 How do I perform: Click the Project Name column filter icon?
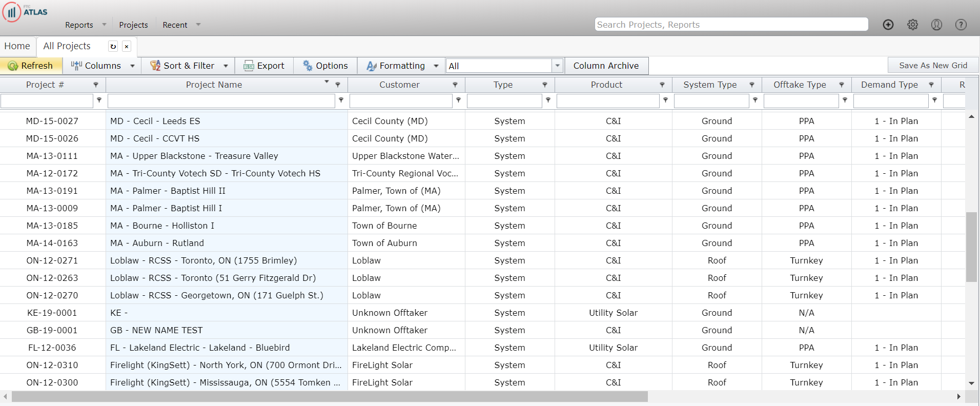coord(338,85)
